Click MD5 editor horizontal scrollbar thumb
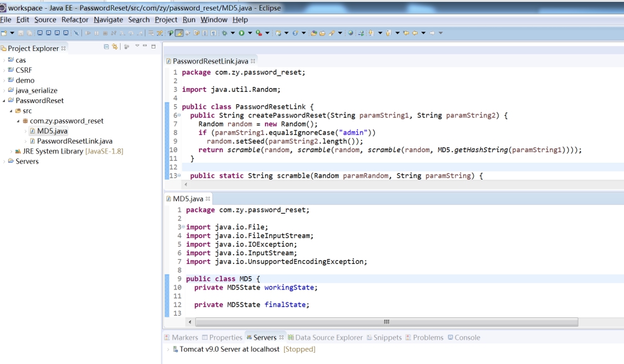 387,322
